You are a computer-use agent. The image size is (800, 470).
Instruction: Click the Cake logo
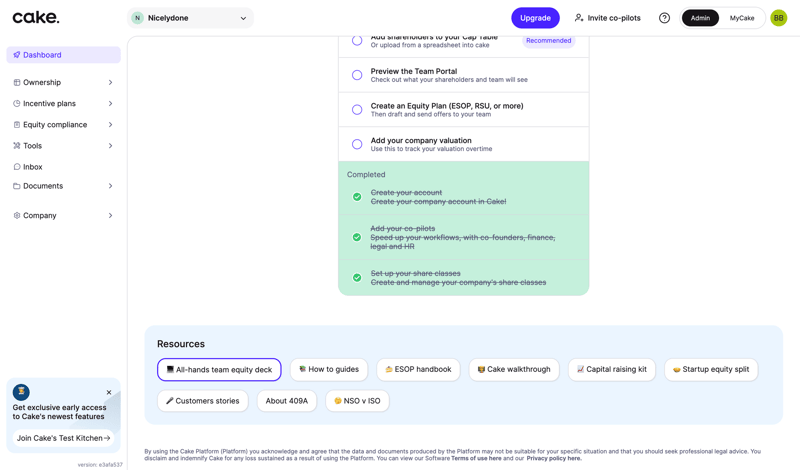coord(36,17)
